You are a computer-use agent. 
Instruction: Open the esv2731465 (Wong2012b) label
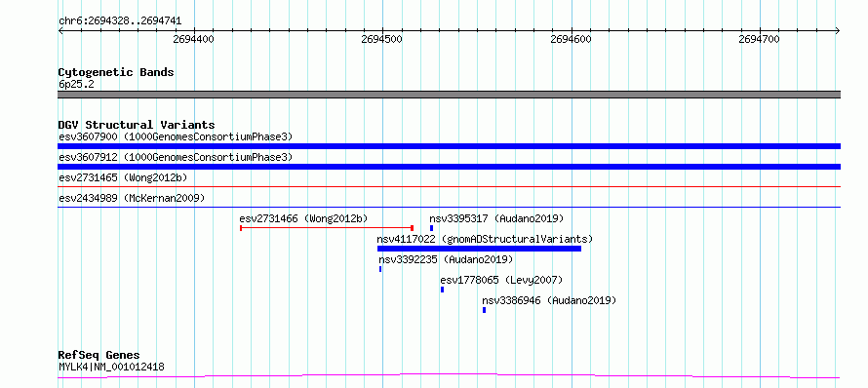click(x=123, y=177)
